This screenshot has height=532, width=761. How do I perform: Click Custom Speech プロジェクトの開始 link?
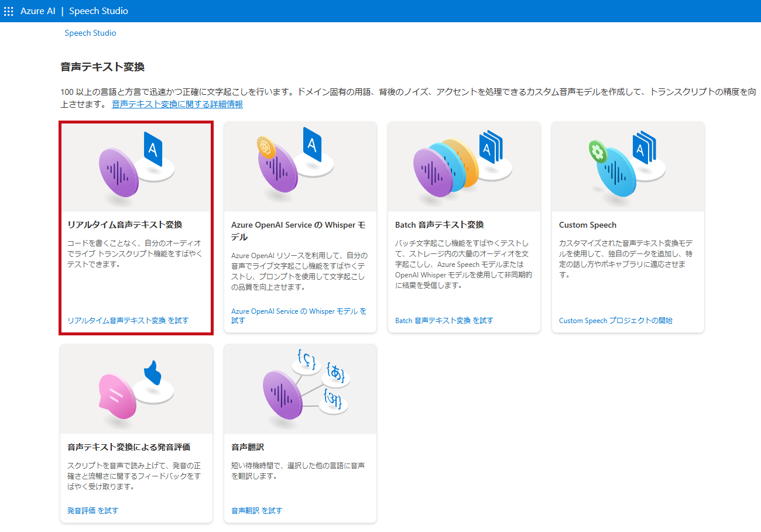[616, 320]
